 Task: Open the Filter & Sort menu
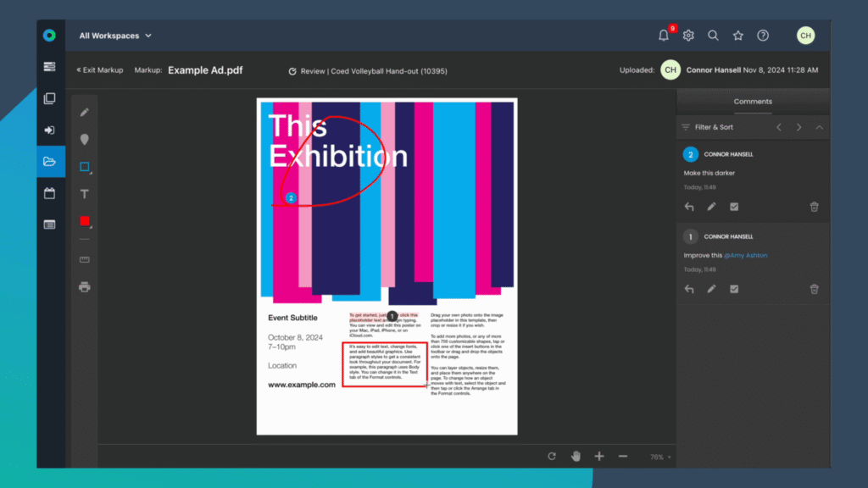tap(712, 126)
